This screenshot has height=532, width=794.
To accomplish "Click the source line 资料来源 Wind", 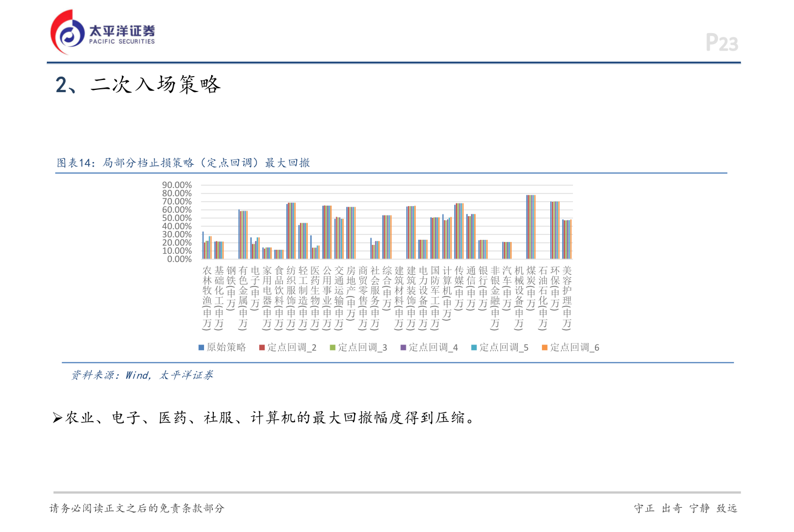I will [142, 375].
